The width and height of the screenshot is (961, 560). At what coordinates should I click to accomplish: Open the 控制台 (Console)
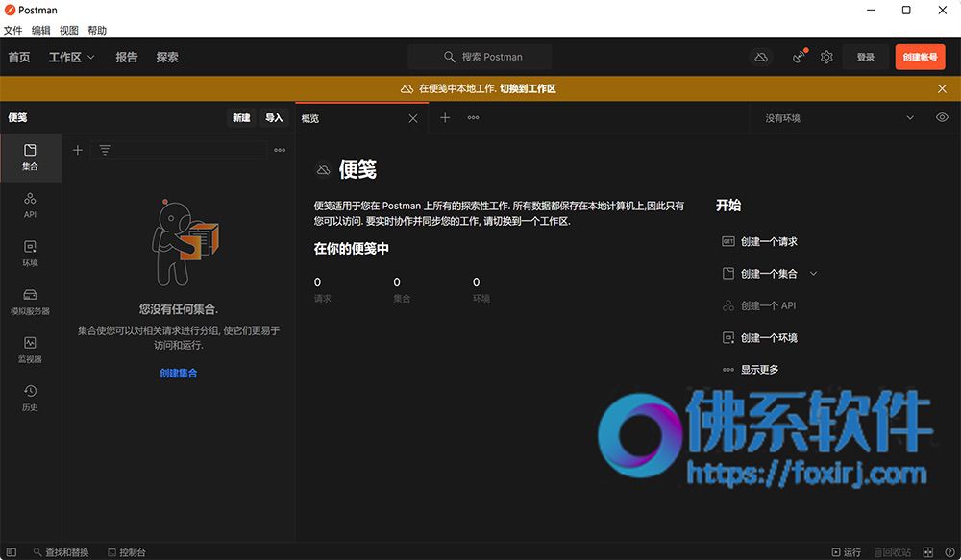126,552
